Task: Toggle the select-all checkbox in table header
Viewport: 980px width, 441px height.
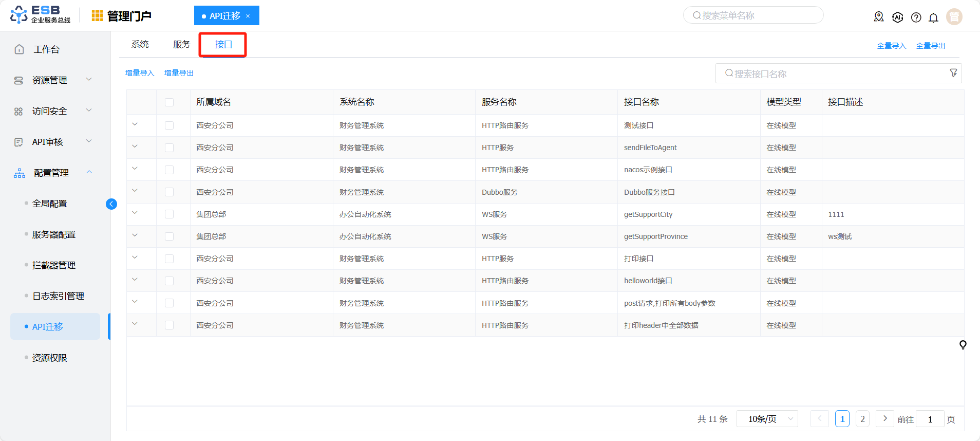Action: 169,102
